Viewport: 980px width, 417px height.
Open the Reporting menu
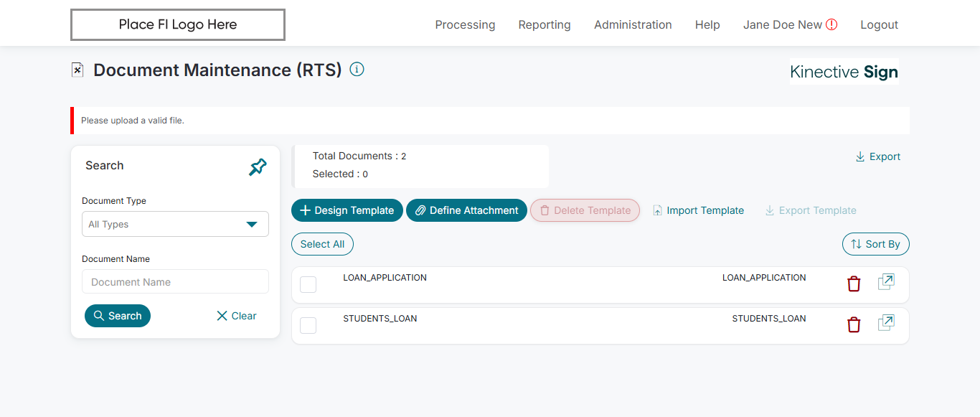(545, 24)
